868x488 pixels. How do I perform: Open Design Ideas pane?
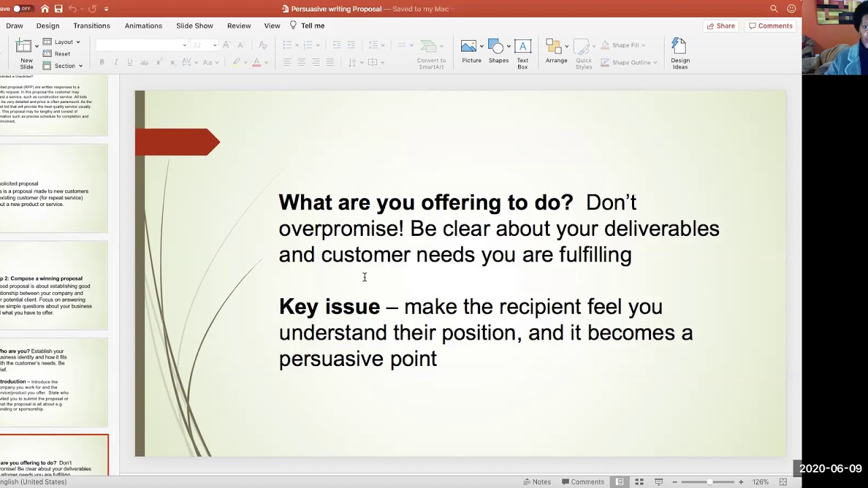click(x=680, y=54)
